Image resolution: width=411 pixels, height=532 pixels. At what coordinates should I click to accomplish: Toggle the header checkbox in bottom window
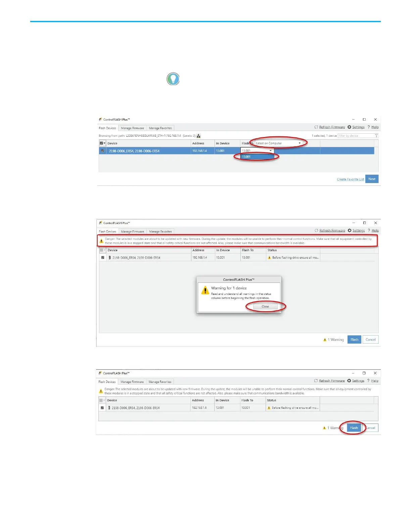click(101, 400)
